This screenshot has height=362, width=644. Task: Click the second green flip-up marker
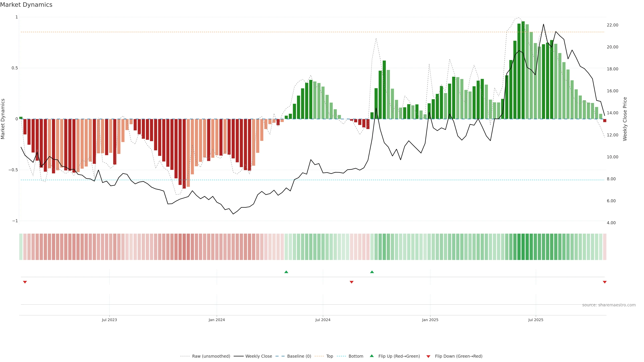(372, 272)
